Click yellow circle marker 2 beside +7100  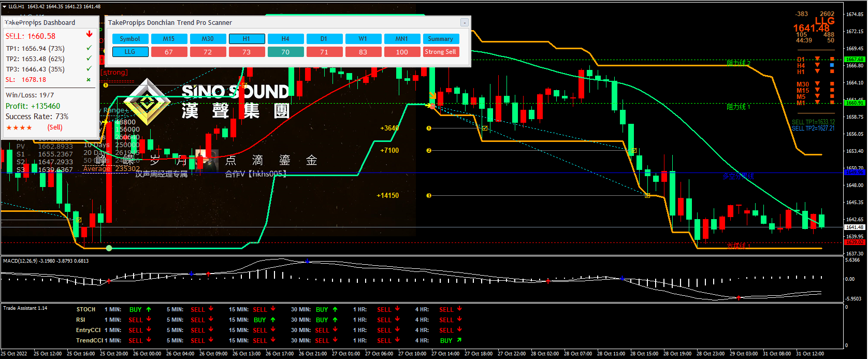point(429,150)
